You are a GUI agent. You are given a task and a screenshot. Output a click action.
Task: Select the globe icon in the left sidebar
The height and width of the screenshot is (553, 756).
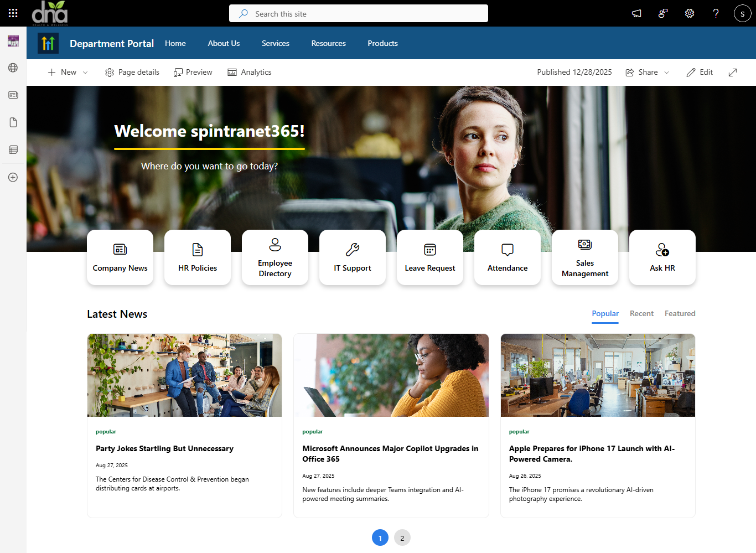pyautogui.click(x=13, y=67)
